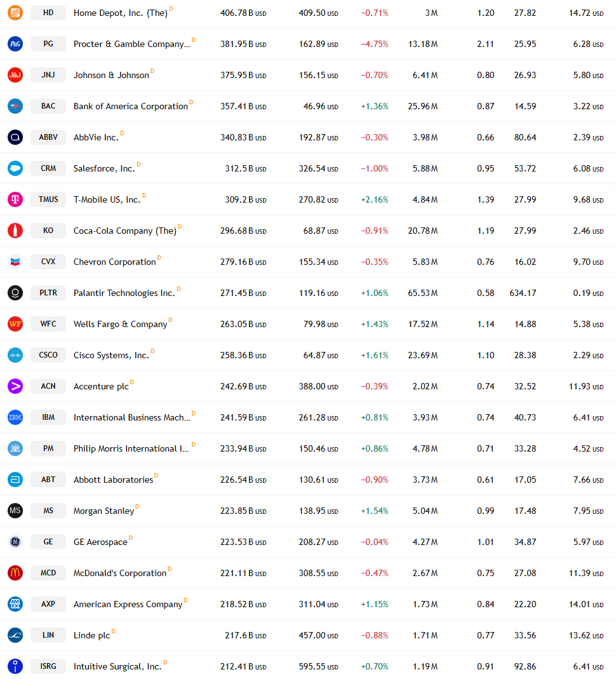Click the Intuitive Surgical logo icon
The height and width of the screenshot is (679, 616).
tap(15, 666)
